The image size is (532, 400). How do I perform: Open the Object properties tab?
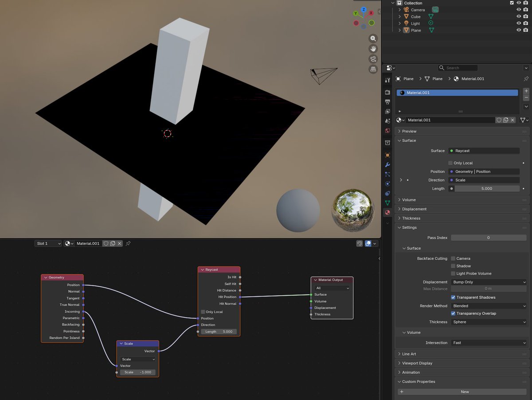(x=387, y=155)
